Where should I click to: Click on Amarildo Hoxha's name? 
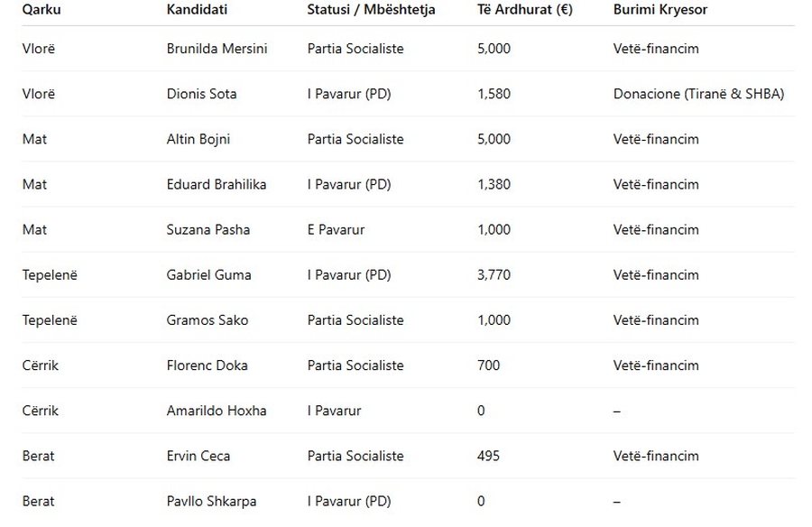[217, 411]
